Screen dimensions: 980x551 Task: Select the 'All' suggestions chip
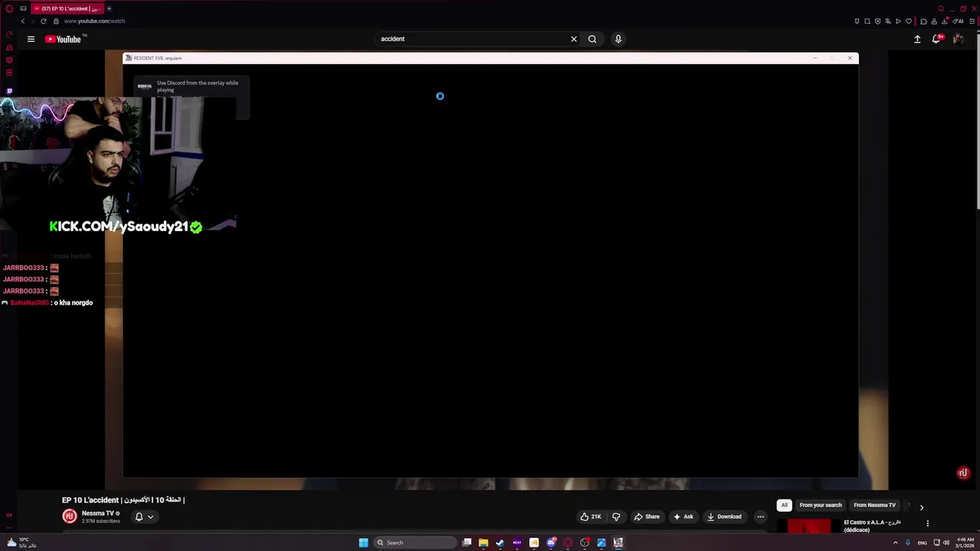pos(784,505)
